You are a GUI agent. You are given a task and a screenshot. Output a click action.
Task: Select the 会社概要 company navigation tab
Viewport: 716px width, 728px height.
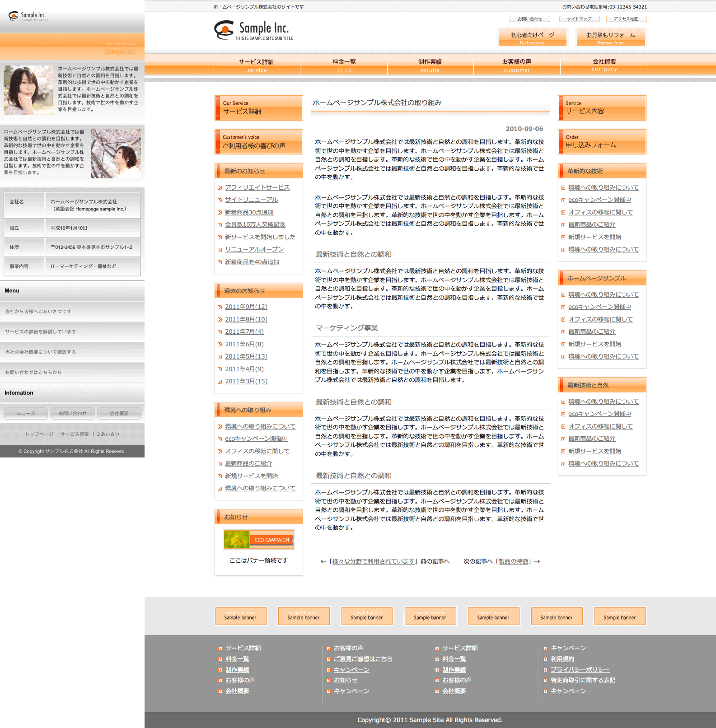604,65
